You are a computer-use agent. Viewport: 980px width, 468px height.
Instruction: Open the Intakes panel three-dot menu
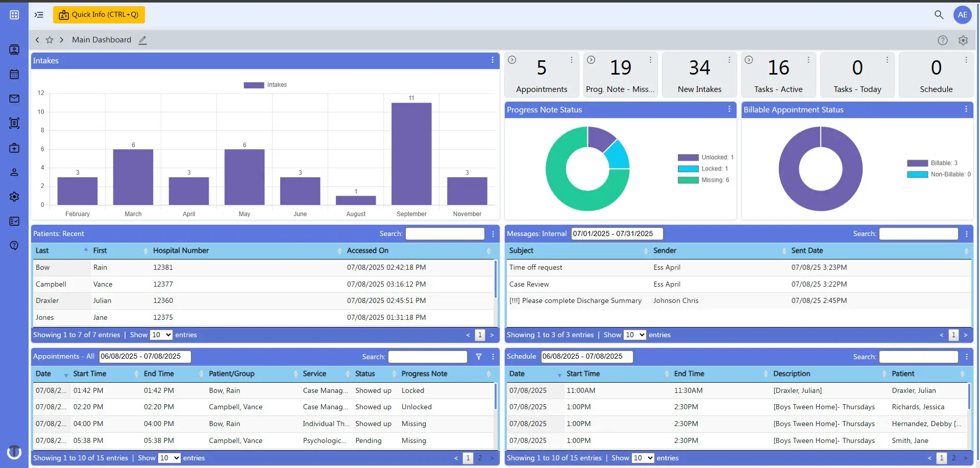click(493, 60)
